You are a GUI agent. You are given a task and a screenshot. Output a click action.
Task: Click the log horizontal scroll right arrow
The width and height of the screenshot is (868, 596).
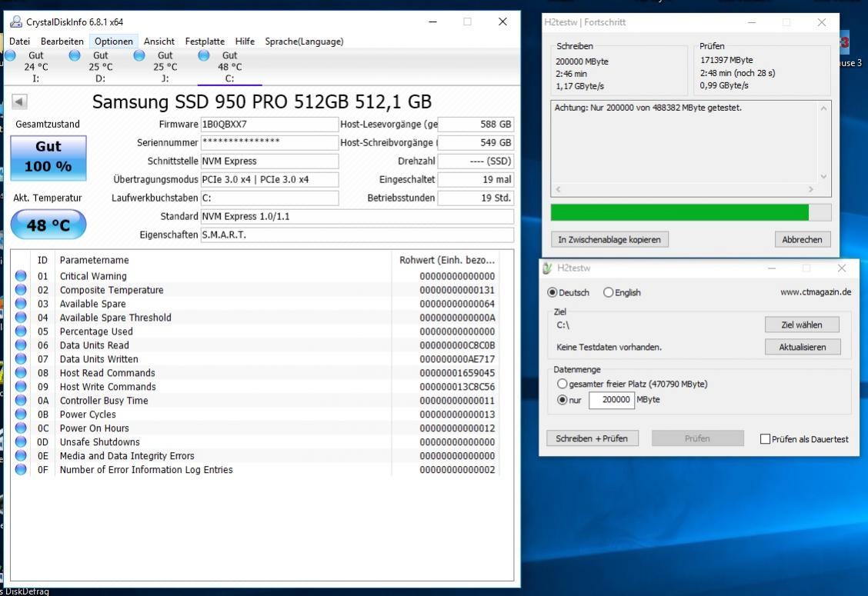pos(811,189)
